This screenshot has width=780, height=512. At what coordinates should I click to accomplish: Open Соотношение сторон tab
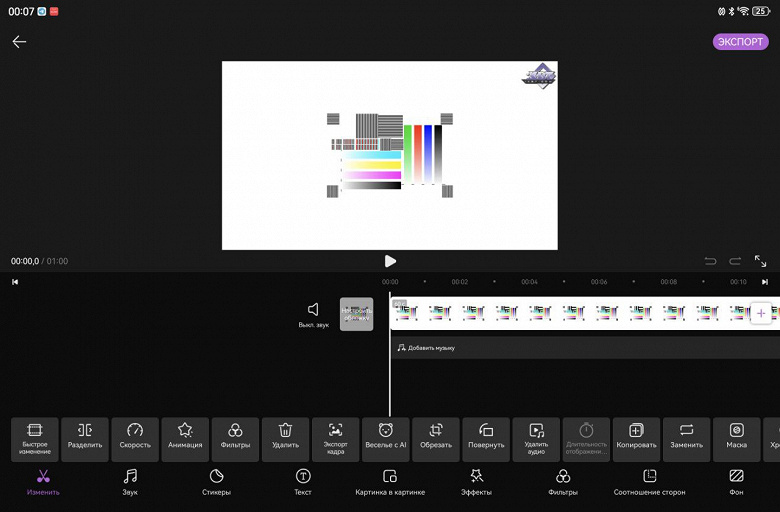650,483
